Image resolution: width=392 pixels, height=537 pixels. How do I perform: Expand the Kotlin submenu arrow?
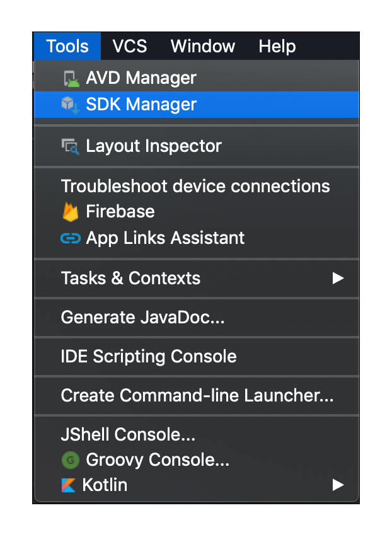tap(338, 485)
